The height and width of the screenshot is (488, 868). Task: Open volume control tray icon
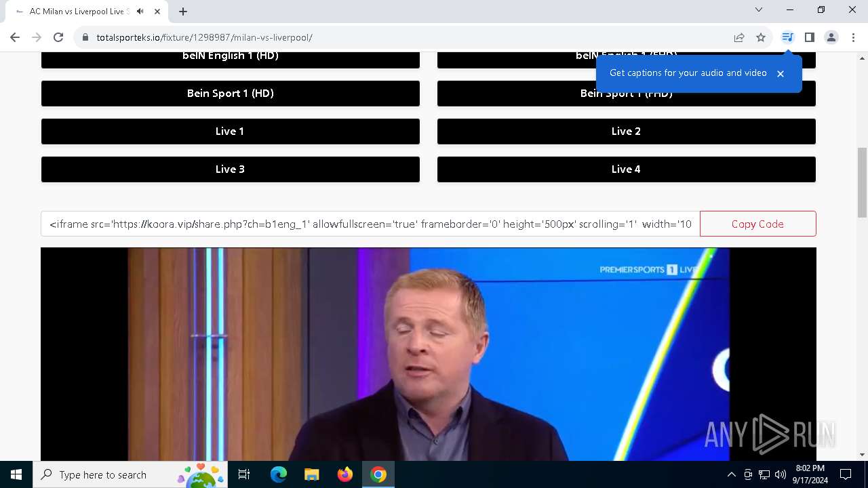(781, 474)
